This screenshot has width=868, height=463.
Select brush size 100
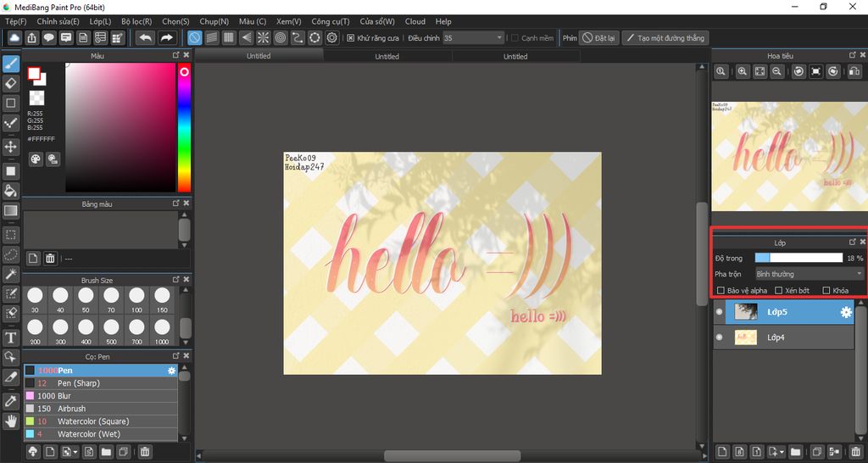click(136, 299)
